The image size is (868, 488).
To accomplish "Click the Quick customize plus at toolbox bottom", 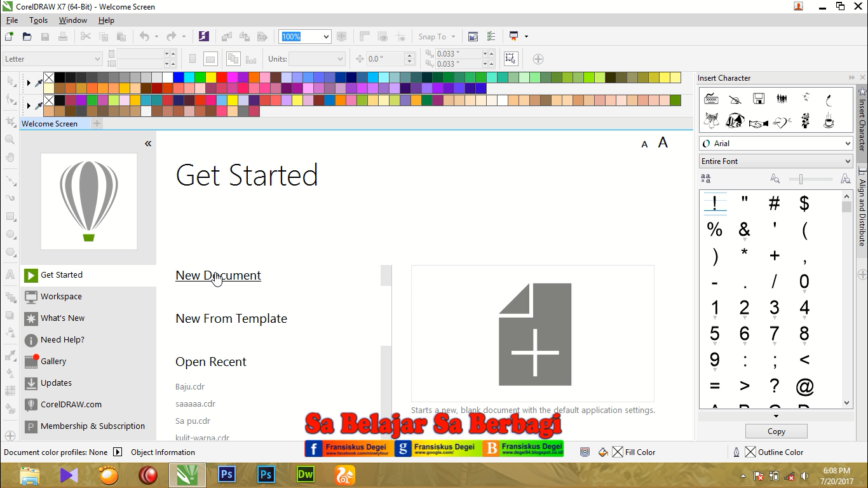I will 10,436.
